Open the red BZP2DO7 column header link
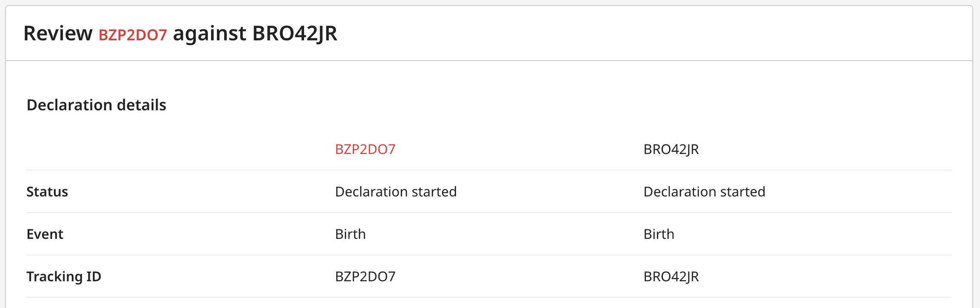This screenshot has height=308, width=980. [365, 149]
